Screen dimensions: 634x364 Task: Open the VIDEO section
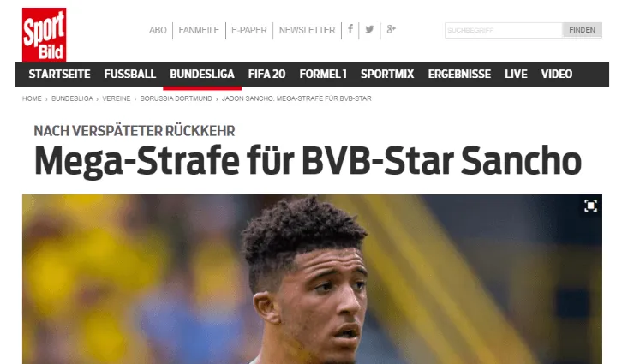tap(557, 74)
